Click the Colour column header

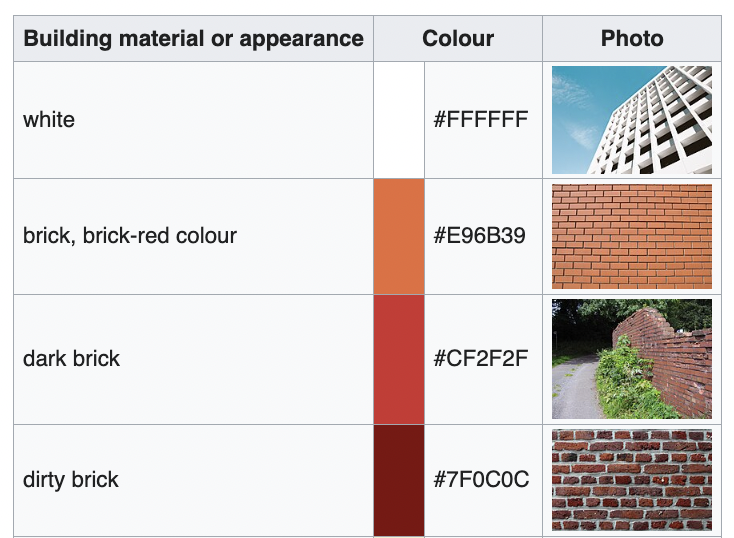pos(458,38)
